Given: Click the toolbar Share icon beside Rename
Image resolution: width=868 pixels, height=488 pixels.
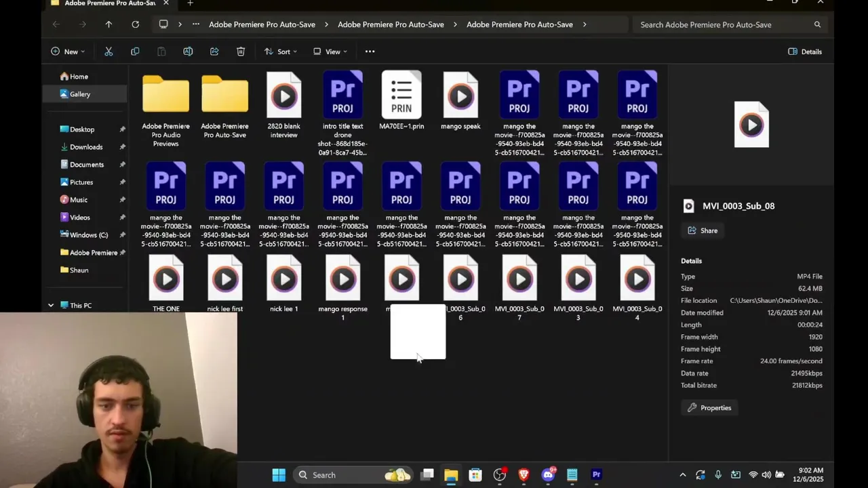Looking at the screenshot, I should 214,52.
